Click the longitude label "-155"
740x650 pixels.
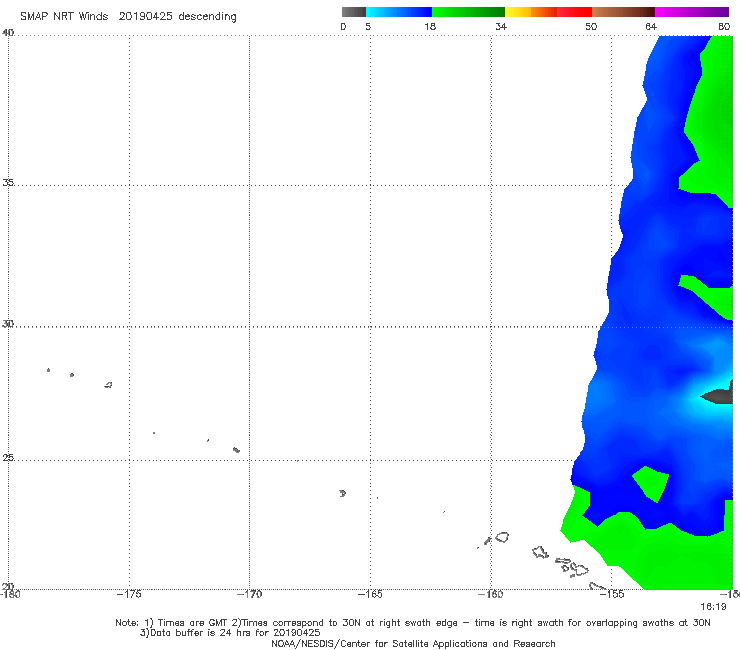[612, 594]
